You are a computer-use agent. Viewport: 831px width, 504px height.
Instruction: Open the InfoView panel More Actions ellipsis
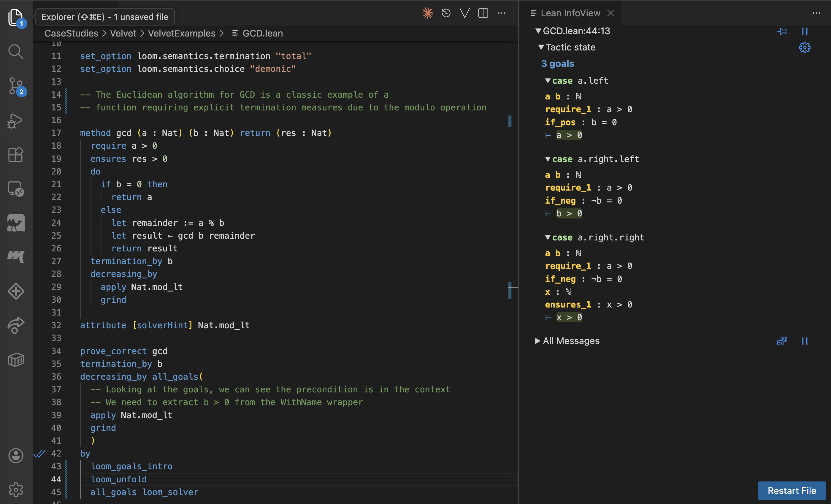click(x=816, y=13)
